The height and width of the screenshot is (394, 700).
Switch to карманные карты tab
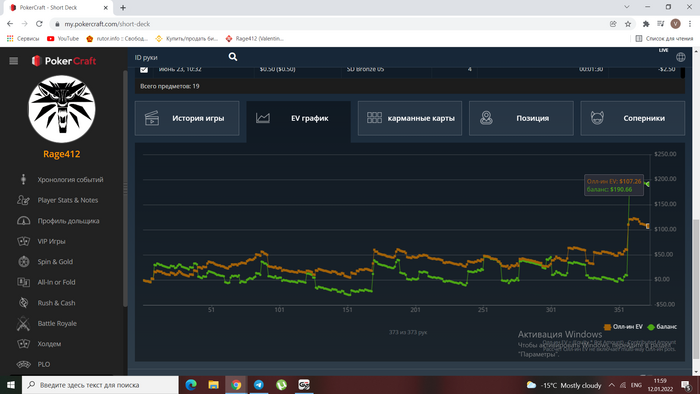(410, 118)
